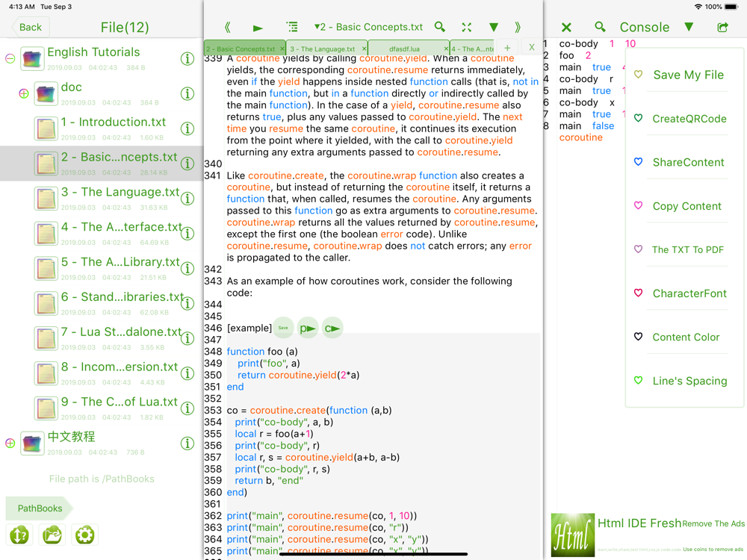Go to previous file using double left chevron
Viewport: 747px width, 560px height.
click(228, 28)
